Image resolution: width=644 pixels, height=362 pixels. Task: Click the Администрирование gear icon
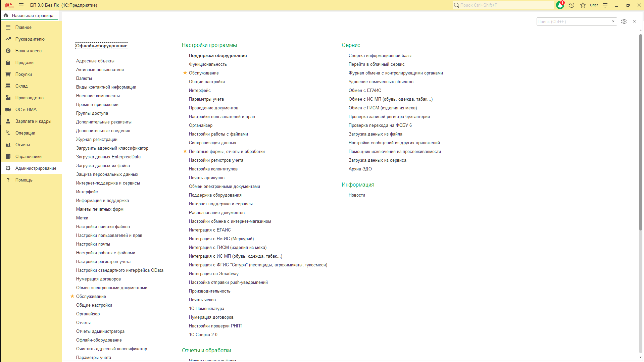pos(8,168)
